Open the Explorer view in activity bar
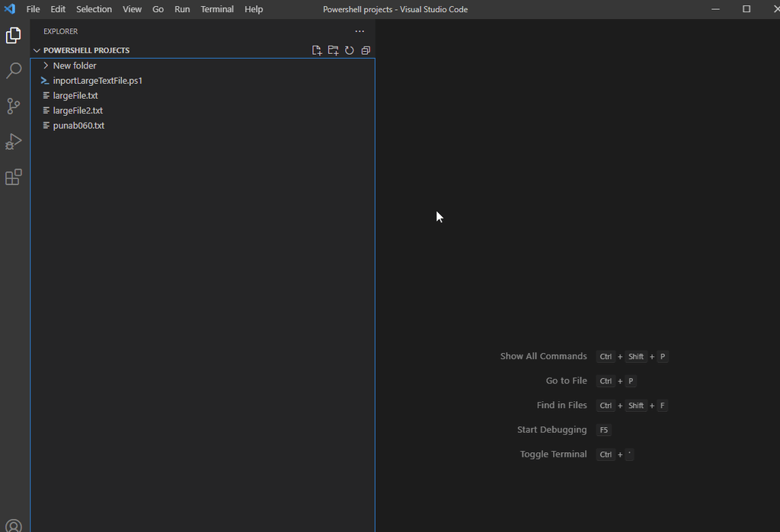The width and height of the screenshot is (780, 532). 14,35
